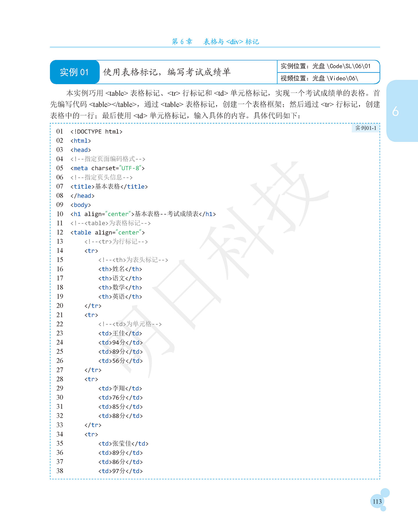This screenshot has height=532, width=418.
Task: Select the title "使用表格标记，编写考试成绩单"
Action: pyautogui.click(x=167, y=72)
